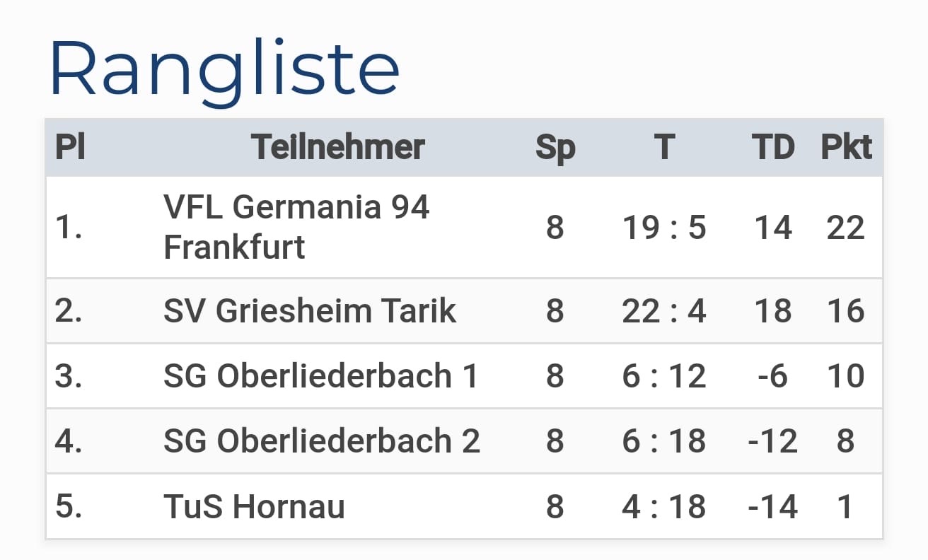
Task: Click the 16 points cell
Action: click(846, 311)
